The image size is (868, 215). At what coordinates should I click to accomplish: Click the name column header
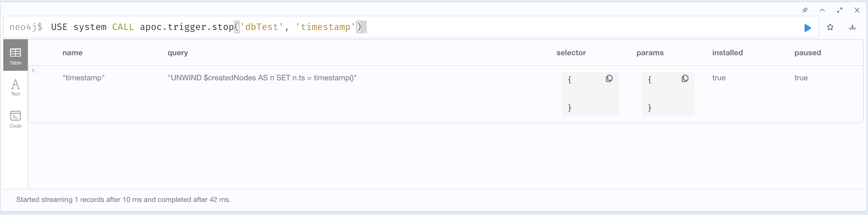click(x=73, y=53)
